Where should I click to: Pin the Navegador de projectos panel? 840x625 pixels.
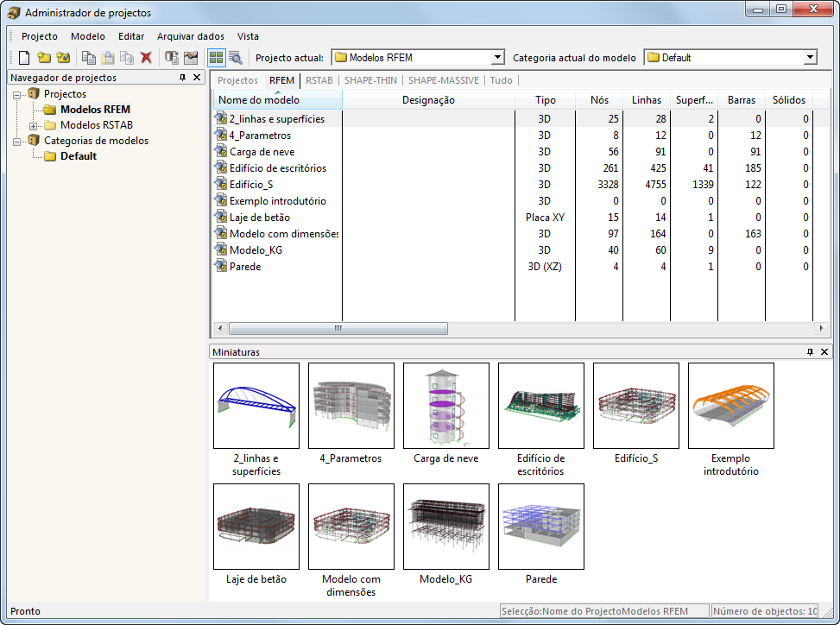(x=183, y=78)
